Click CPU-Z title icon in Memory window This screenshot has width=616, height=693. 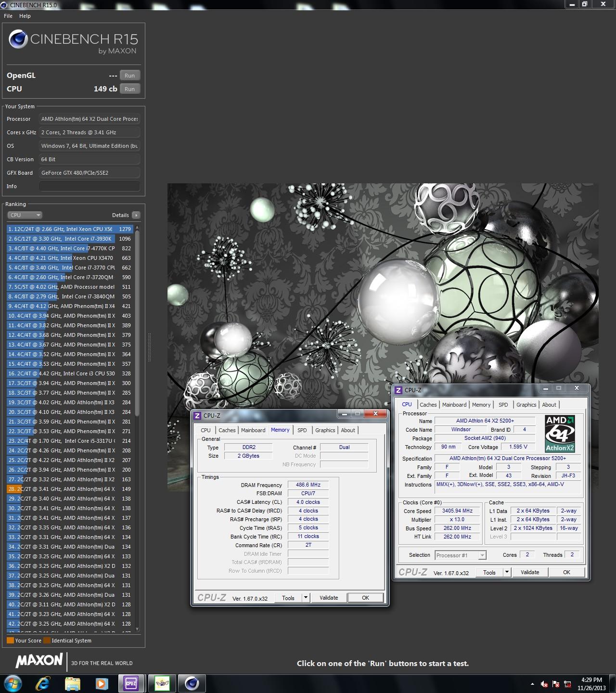point(197,416)
